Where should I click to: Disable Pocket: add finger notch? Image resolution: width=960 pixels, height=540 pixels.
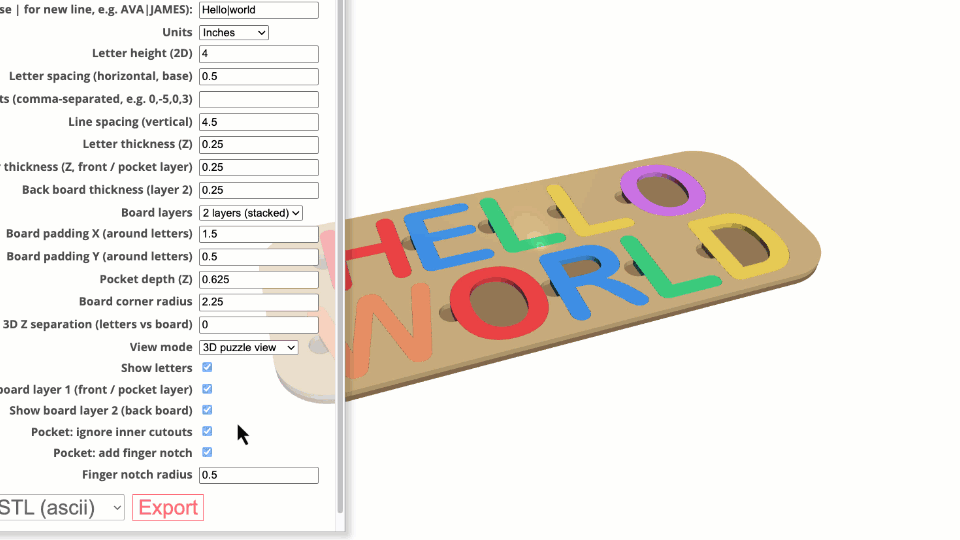pyautogui.click(x=207, y=452)
